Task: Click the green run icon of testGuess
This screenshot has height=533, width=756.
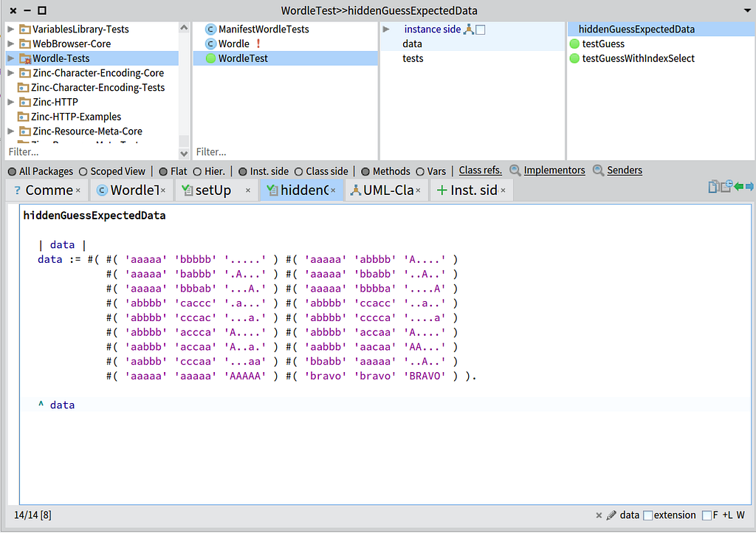Action: point(574,44)
